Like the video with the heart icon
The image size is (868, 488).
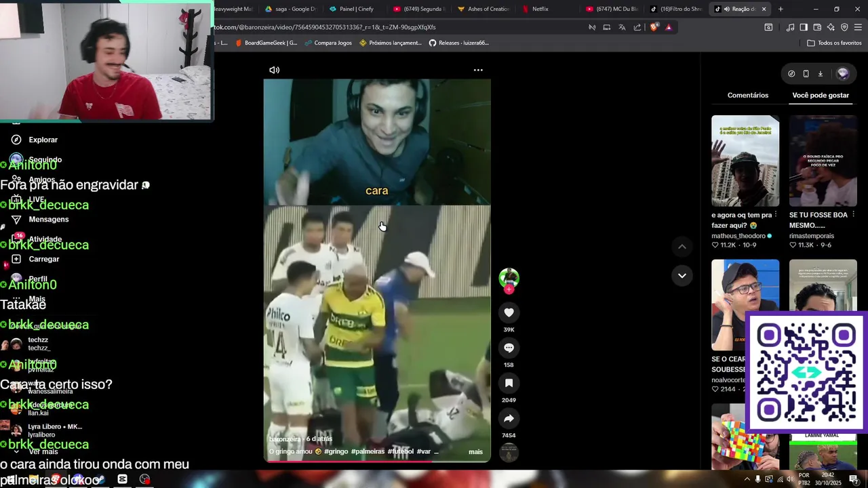(x=509, y=312)
